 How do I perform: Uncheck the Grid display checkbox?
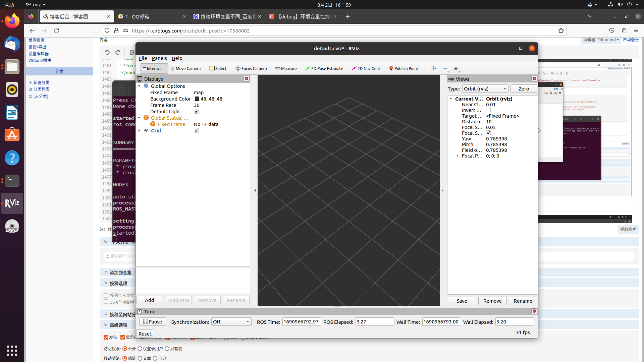pyautogui.click(x=196, y=130)
